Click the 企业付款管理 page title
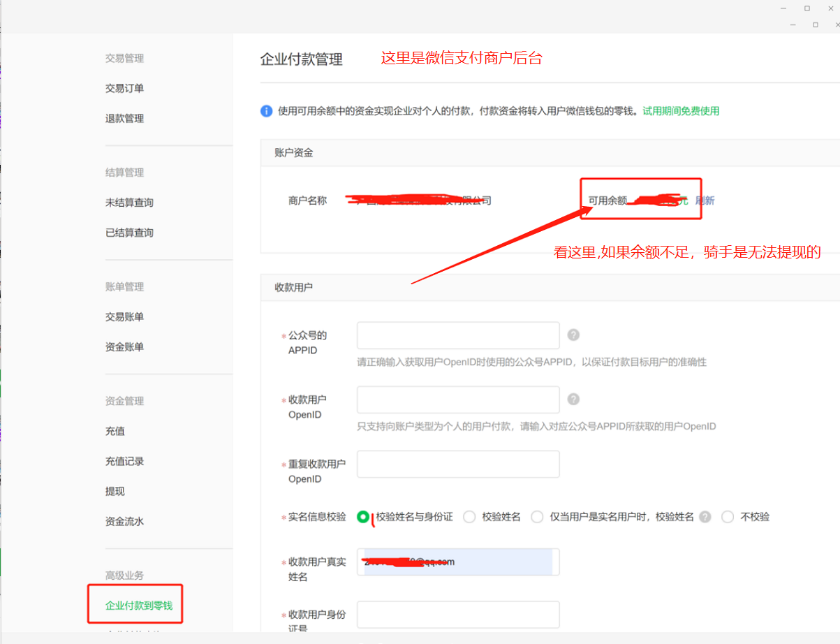The width and height of the screenshot is (840, 644). pyautogui.click(x=301, y=59)
